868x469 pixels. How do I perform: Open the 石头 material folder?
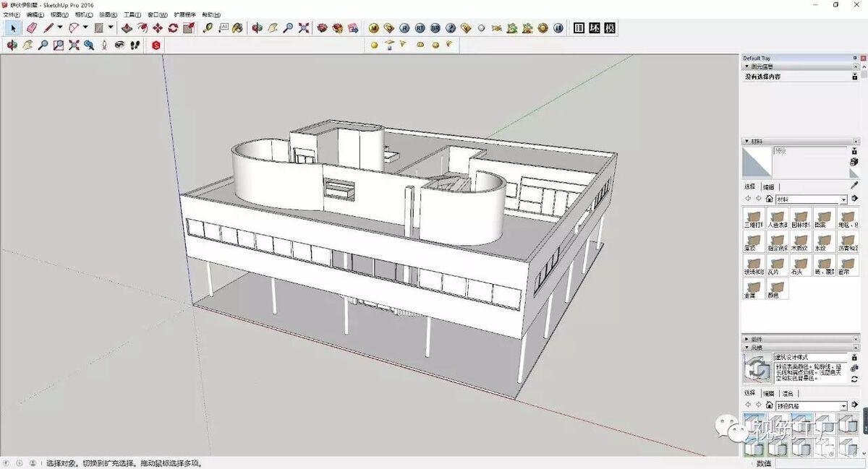point(799,267)
